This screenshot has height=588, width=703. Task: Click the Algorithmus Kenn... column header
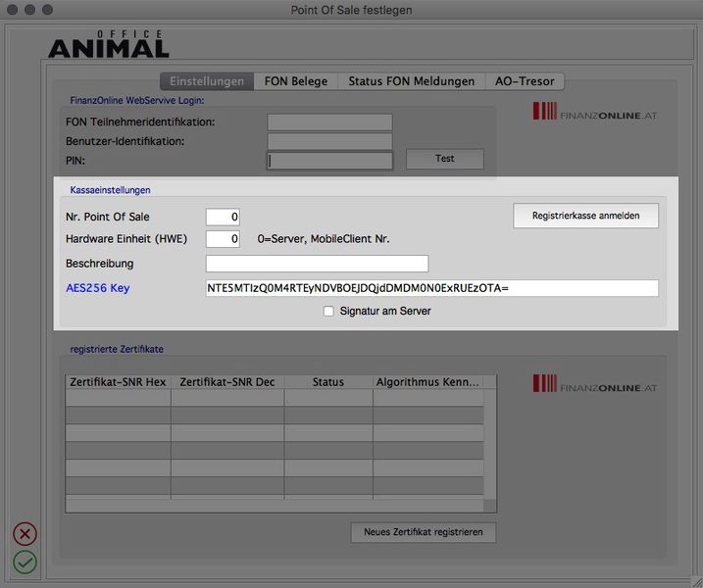click(x=427, y=382)
